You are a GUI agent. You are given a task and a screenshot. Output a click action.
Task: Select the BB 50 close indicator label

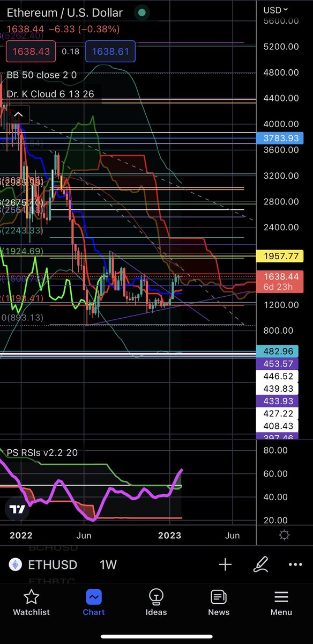coord(42,75)
